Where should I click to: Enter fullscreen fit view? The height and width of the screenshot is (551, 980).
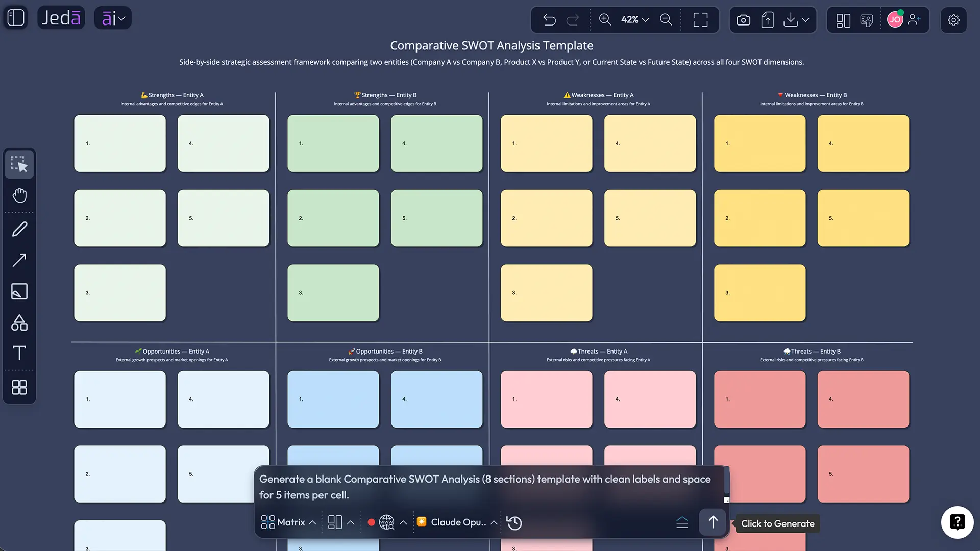click(x=700, y=20)
